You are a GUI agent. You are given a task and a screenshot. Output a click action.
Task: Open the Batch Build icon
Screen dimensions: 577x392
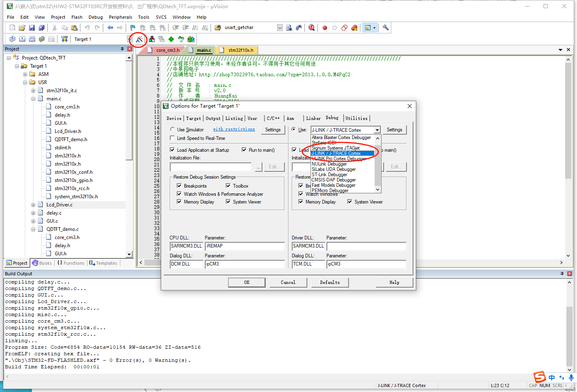(42, 39)
